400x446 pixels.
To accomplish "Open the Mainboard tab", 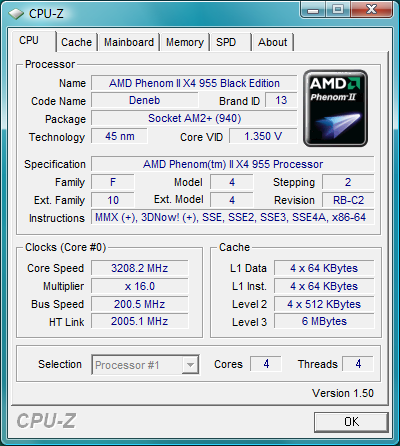I will point(129,42).
